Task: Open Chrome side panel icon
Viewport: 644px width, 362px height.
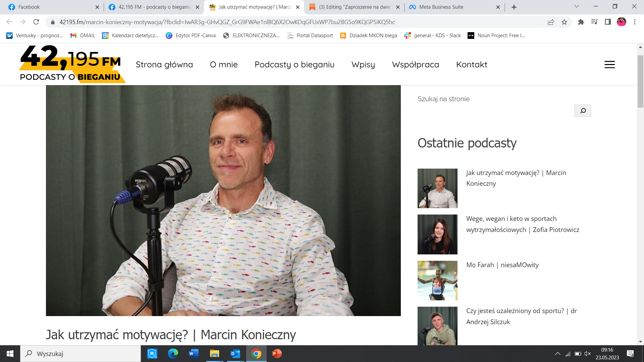Action: [607, 22]
